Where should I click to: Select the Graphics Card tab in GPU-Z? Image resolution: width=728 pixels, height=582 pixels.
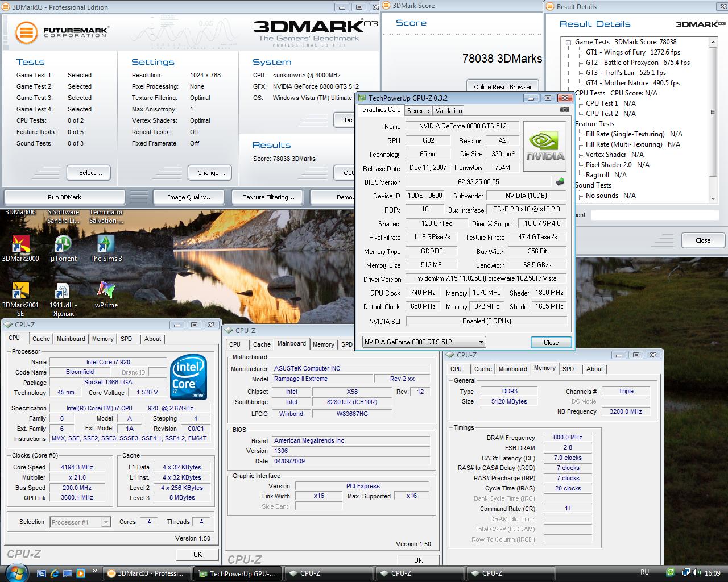(x=382, y=110)
